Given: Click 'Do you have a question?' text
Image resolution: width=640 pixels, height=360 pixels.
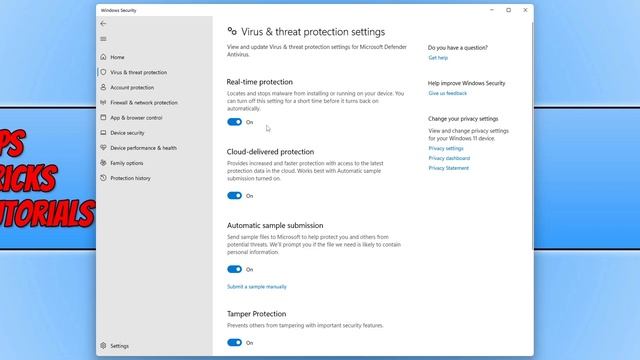Looking at the screenshot, I should 458,48.
